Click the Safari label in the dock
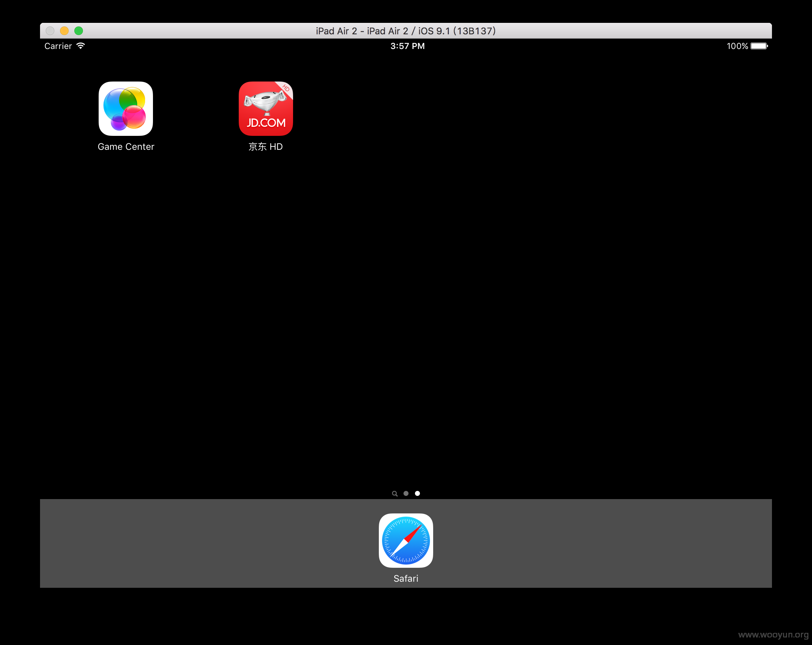The width and height of the screenshot is (812, 645). pos(406,578)
